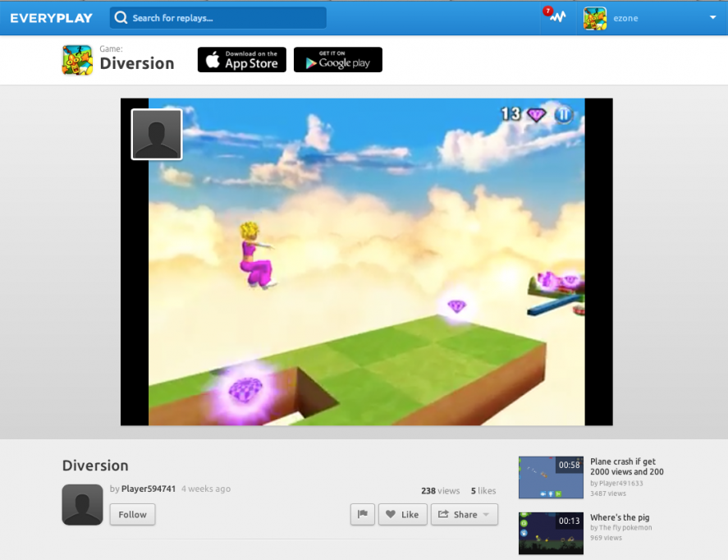
Task: Open the ezone account dropdown arrow
Action: coord(713,16)
